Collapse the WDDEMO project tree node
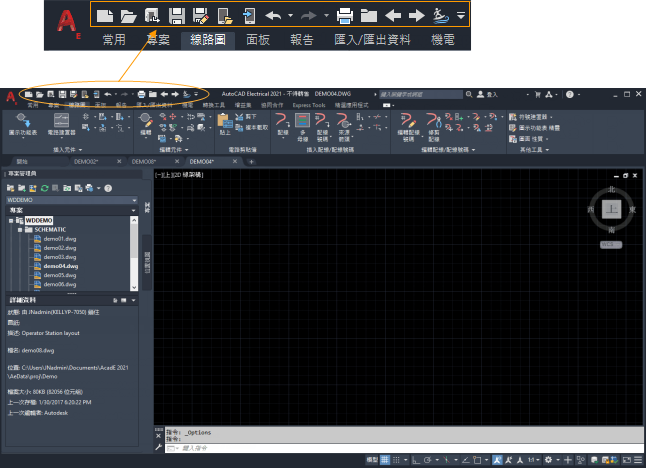The width and height of the screenshot is (646, 468). (x=11, y=221)
